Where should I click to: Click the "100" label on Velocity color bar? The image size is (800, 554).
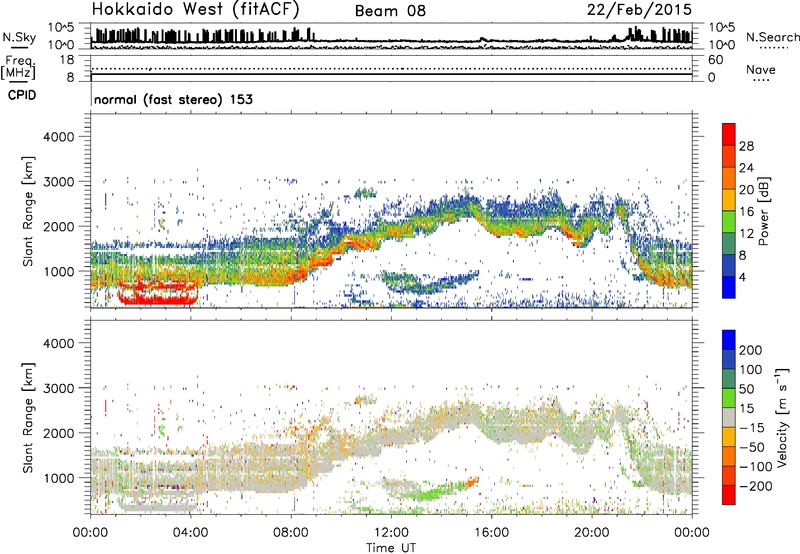[x=751, y=369]
